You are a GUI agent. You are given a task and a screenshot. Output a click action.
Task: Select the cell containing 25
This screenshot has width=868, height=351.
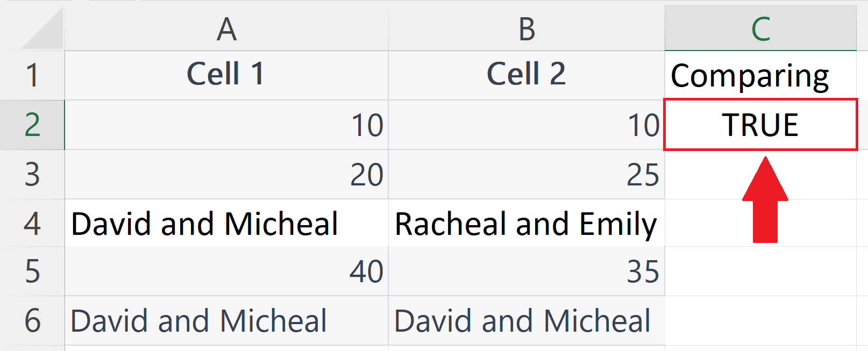527,175
